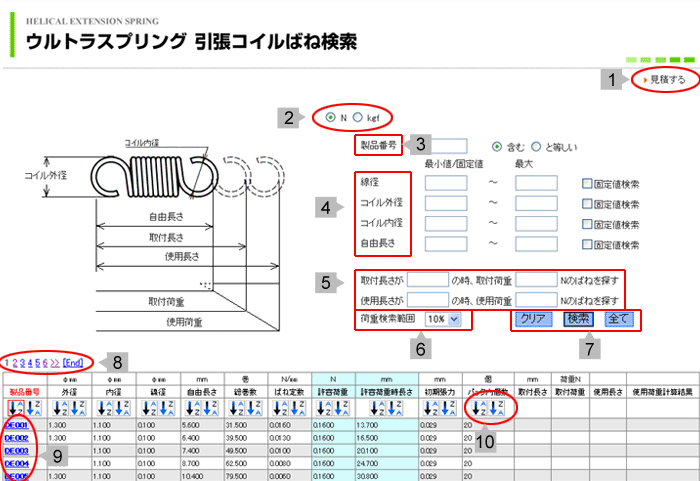Sort 製品番号 column descending (Z-A)
Image resolution: width=700 pixels, height=481 pixels.
(x=33, y=408)
